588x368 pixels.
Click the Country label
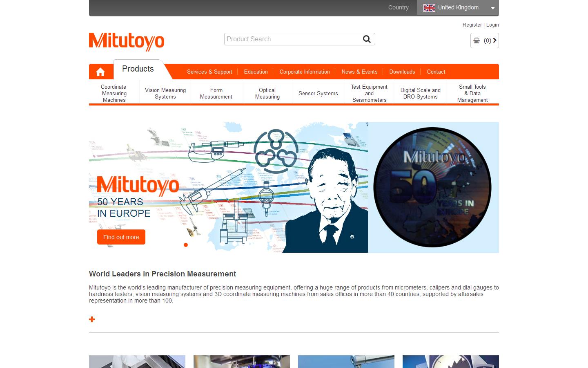click(x=399, y=8)
